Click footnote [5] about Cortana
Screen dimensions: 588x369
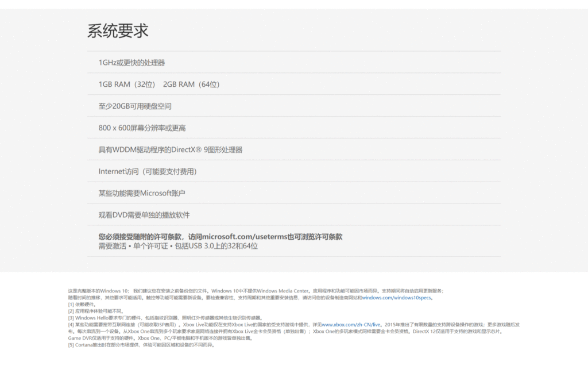click(141, 345)
